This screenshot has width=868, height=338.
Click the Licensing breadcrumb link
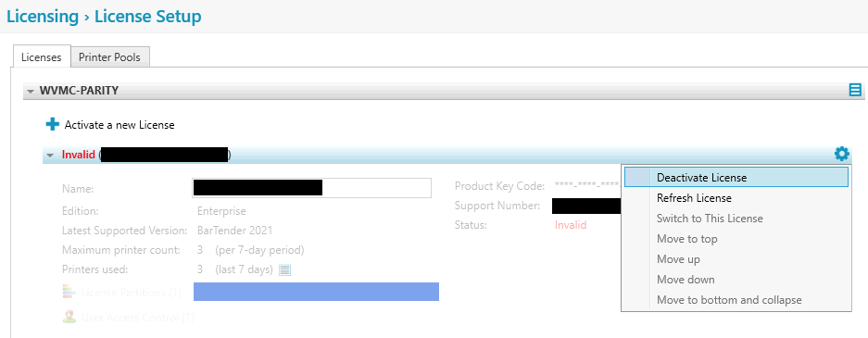pos(43,17)
